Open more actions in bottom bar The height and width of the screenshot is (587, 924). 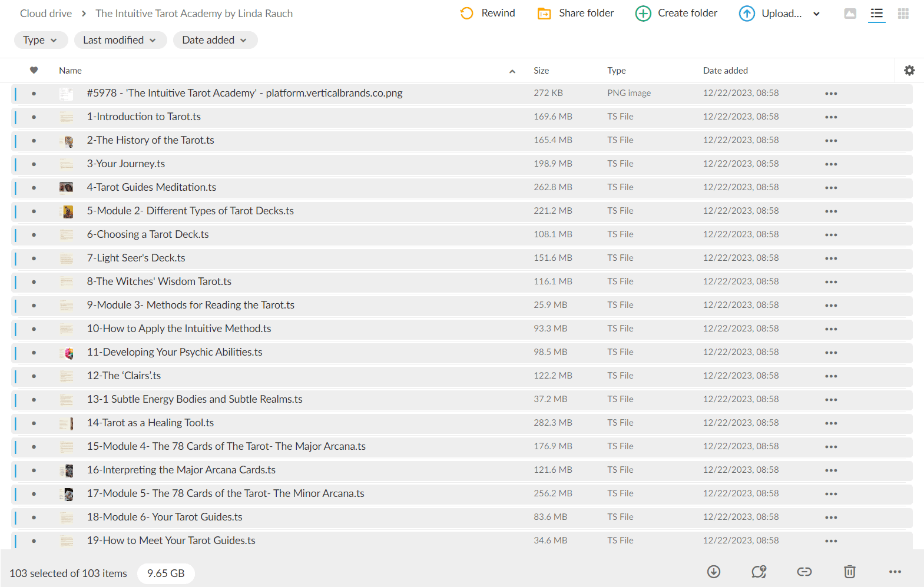(x=895, y=572)
